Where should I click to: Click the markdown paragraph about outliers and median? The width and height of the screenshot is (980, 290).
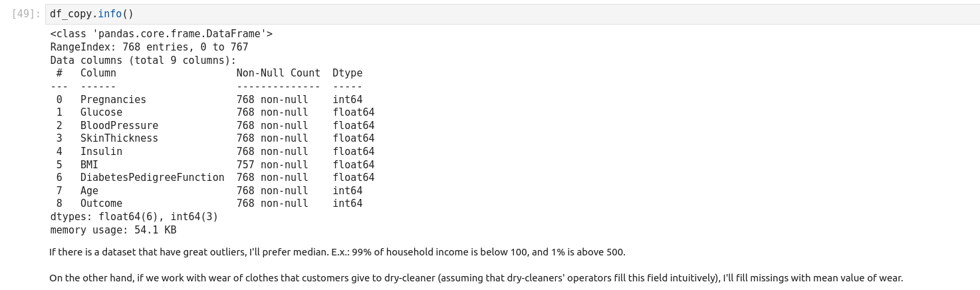click(337, 252)
